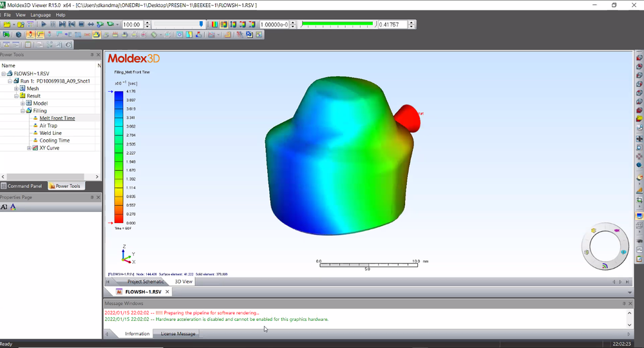
Task: Open the View menu
Action: pos(21,15)
